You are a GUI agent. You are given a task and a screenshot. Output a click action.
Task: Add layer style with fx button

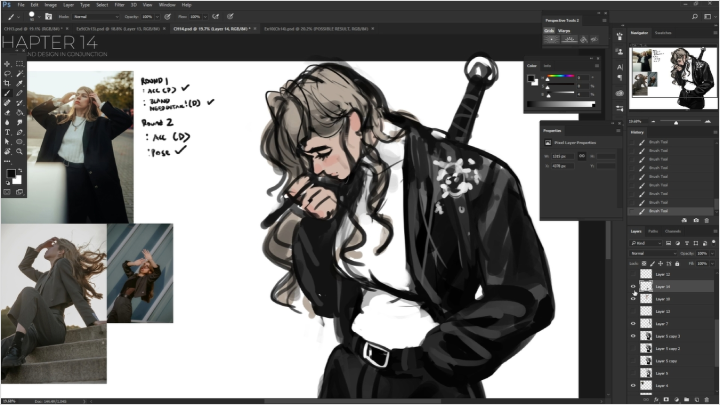656,399
